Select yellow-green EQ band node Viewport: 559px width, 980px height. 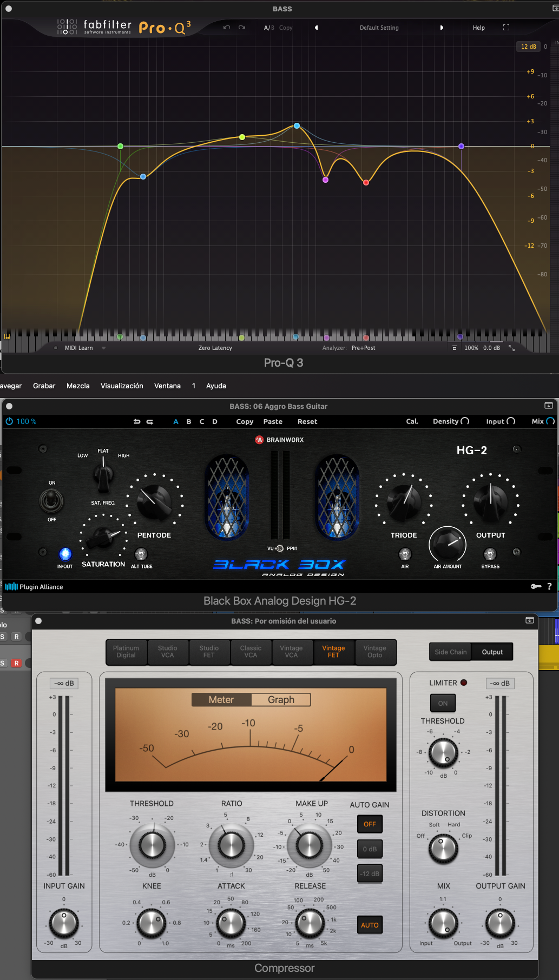tap(242, 137)
